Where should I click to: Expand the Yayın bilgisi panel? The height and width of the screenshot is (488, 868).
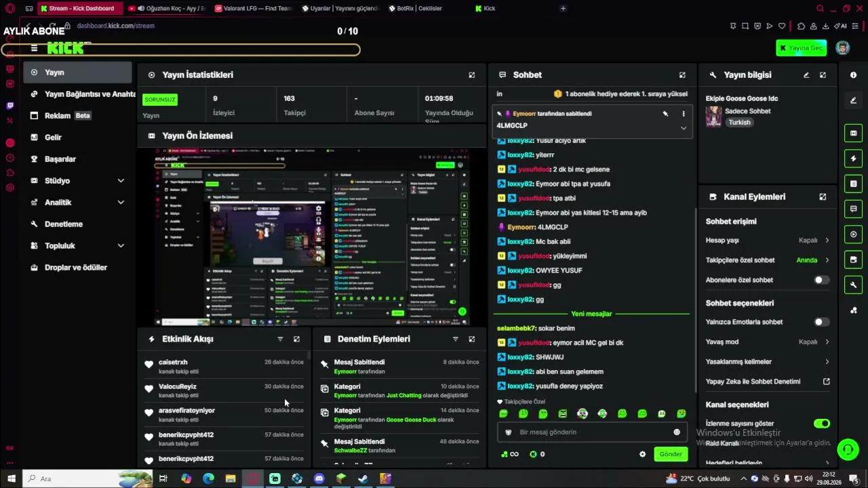[823, 75]
